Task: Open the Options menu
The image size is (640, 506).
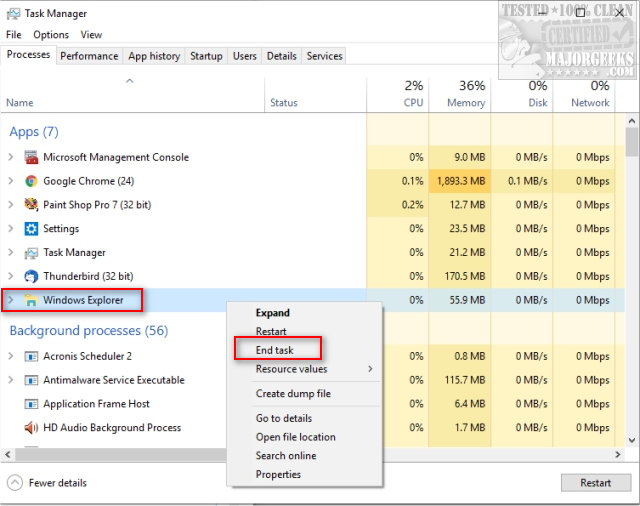Action: point(51,35)
